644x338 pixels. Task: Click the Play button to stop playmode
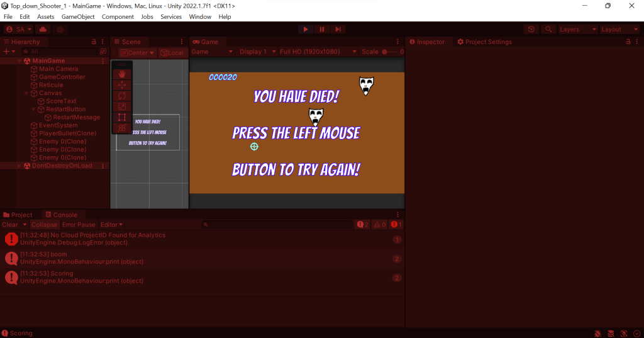[x=306, y=30]
